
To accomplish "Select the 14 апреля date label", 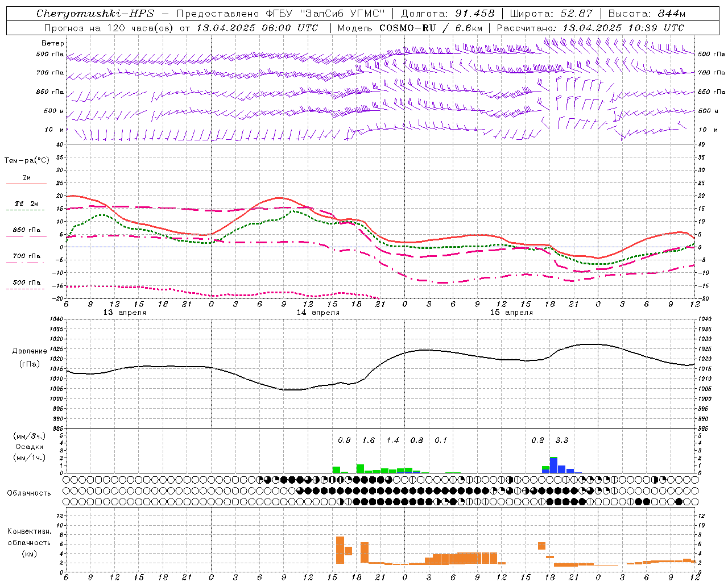I will click(318, 313).
